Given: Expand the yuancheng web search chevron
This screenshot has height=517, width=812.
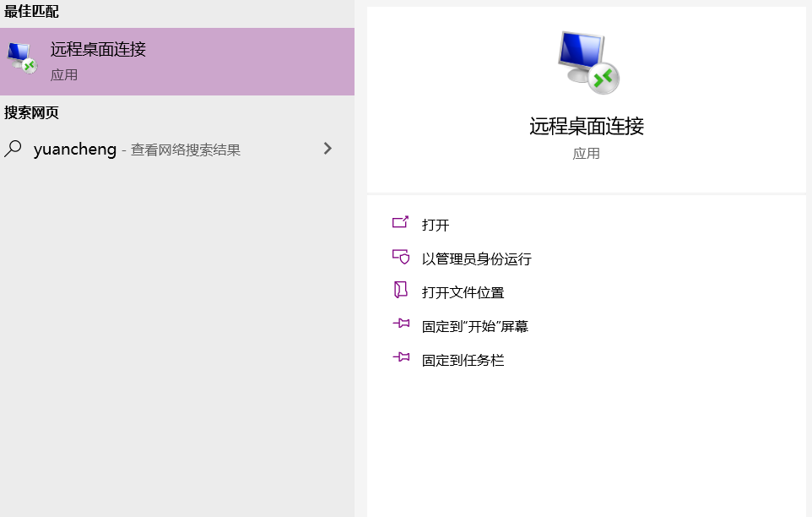Looking at the screenshot, I should pyautogui.click(x=328, y=149).
